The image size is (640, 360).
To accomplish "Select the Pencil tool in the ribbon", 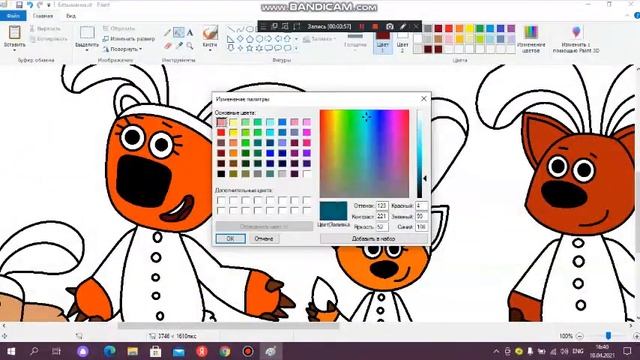I will [x=167, y=33].
